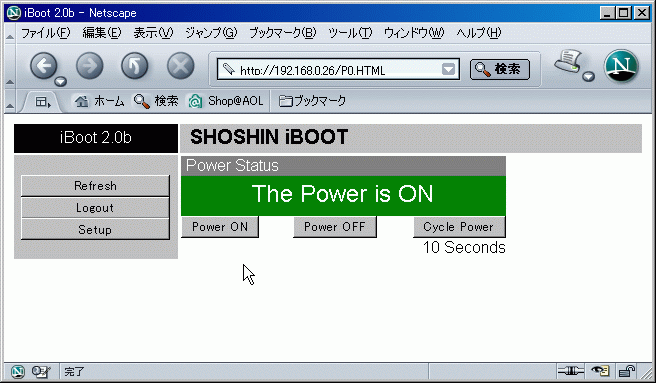This screenshot has height=383, width=656.
Task: Expand the URL address dropdown arrow
Action: (448, 69)
